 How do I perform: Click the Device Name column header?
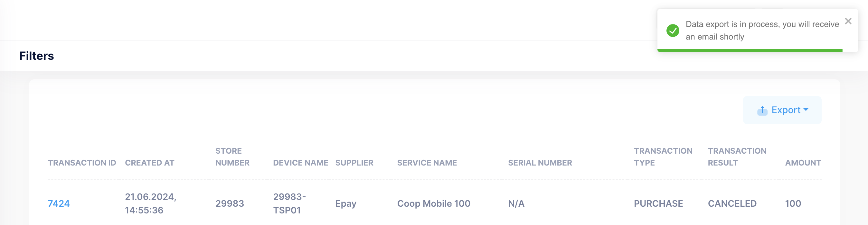301,163
